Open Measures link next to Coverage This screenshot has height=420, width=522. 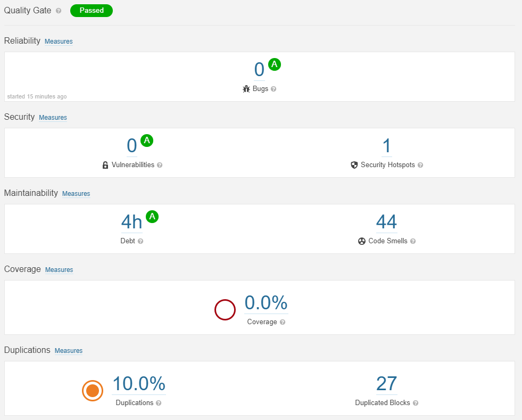click(59, 270)
